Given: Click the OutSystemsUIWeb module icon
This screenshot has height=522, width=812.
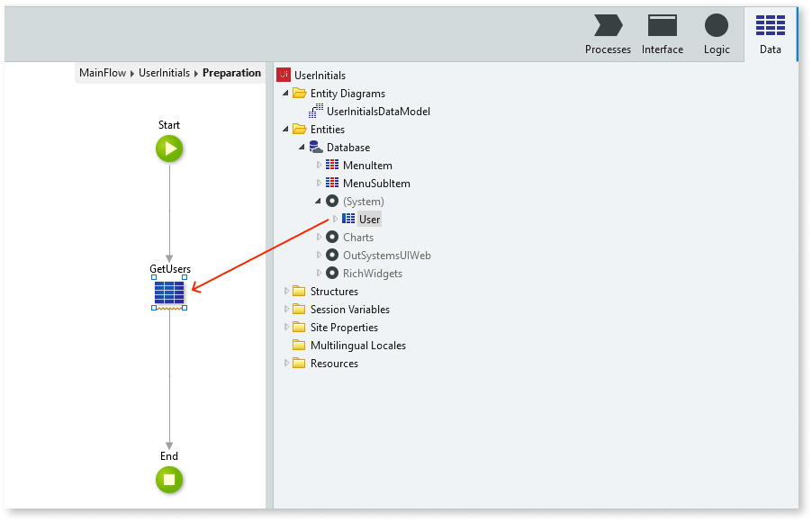Looking at the screenshot, I should (332, 255).
